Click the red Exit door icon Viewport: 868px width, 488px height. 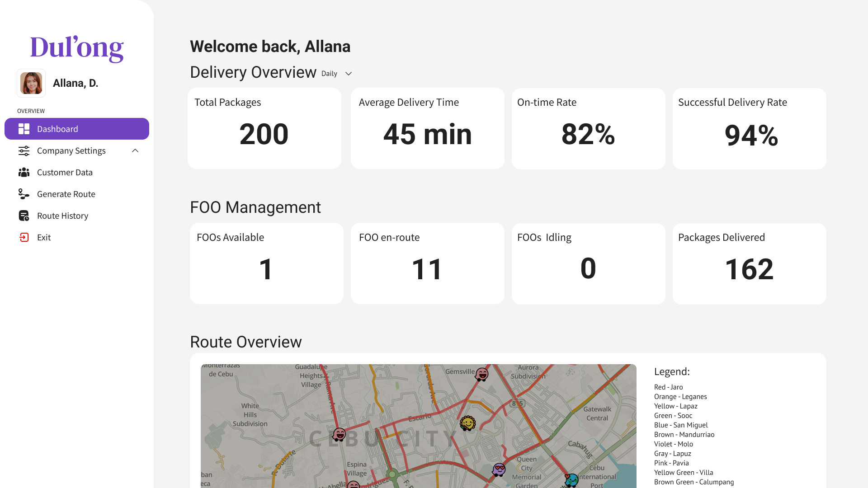[x=24, y=238]
